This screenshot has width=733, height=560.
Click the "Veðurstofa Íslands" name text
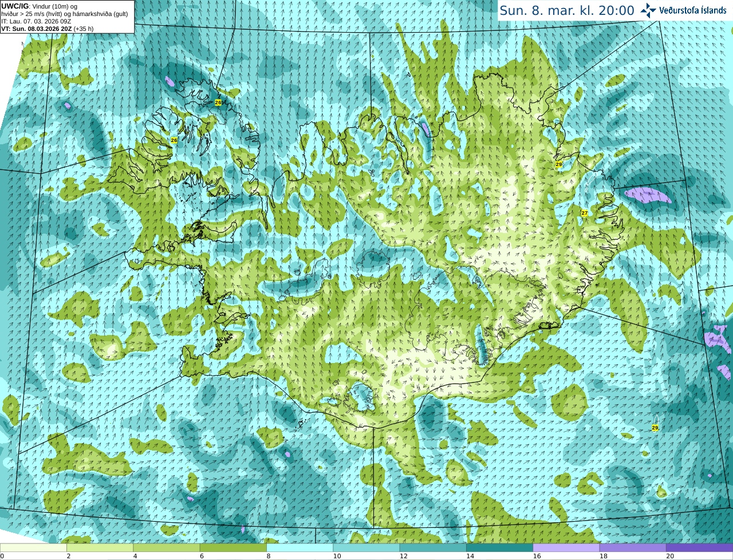click(x=693, y=10)
